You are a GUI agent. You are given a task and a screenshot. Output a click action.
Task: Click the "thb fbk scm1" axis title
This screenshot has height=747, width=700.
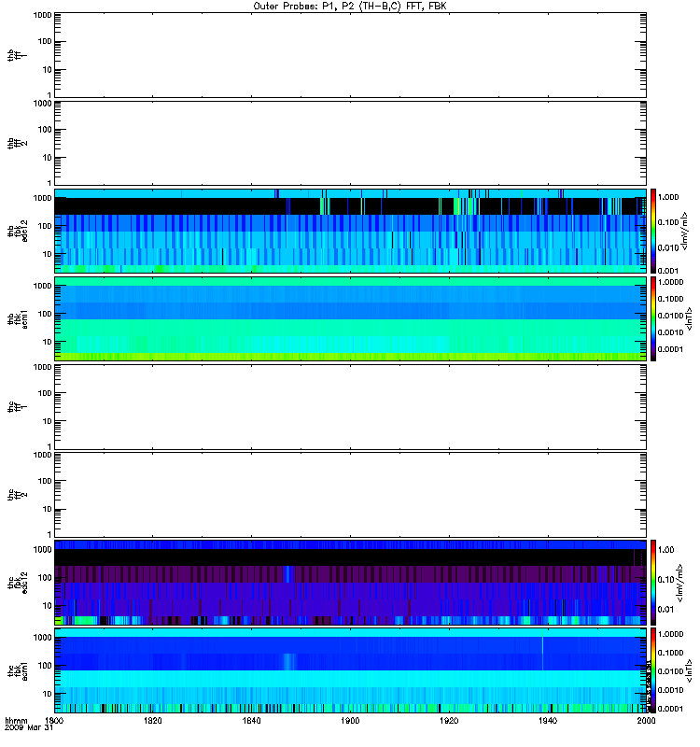click(x=17, y=318)
